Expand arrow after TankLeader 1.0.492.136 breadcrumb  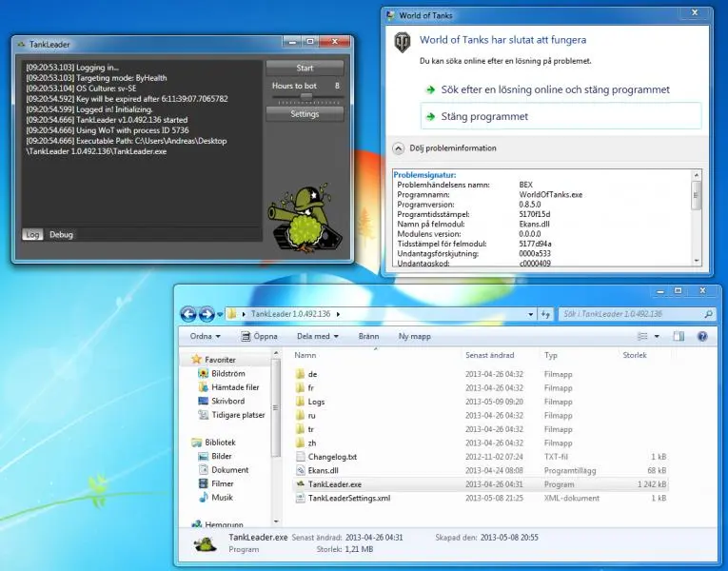point(338,314)
